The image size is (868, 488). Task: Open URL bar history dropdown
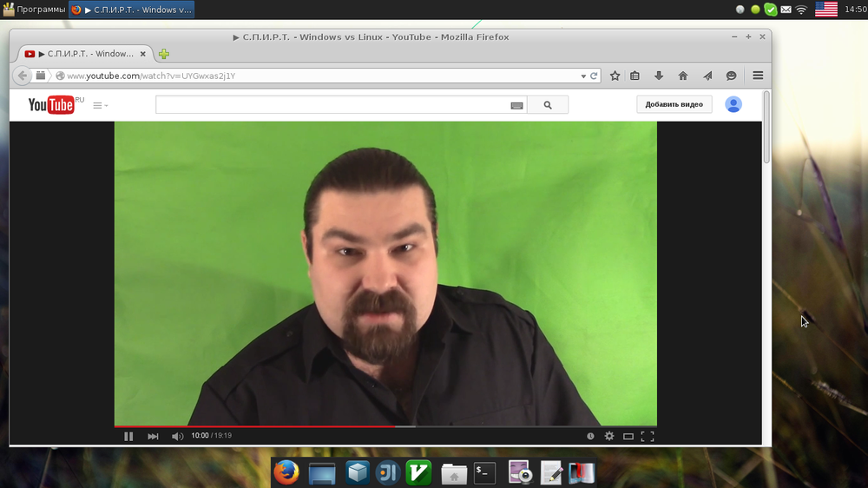coord(583,76)
